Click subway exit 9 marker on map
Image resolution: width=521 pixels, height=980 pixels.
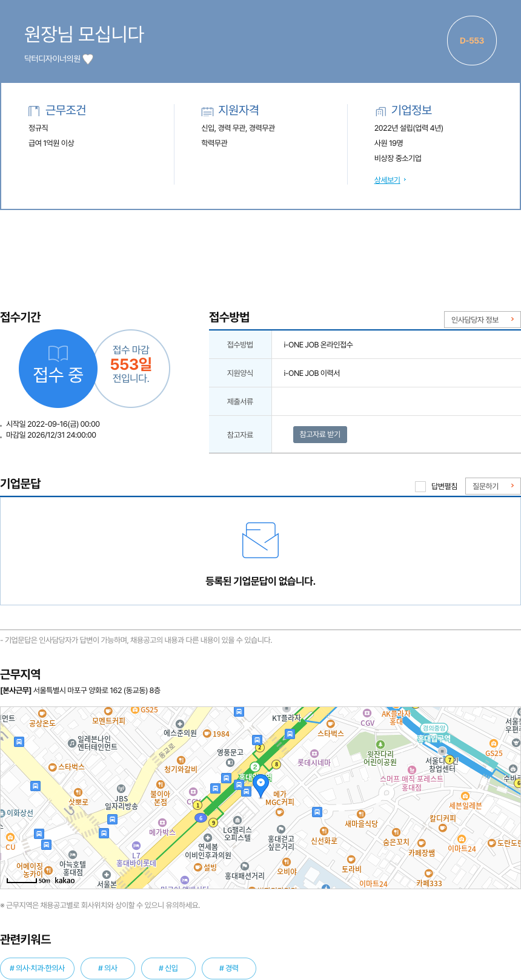coord(213,822)
